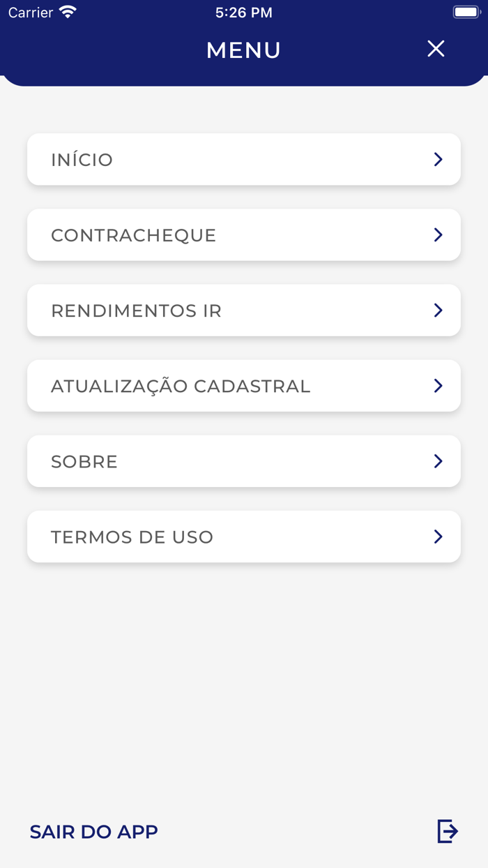Image resolution: width=488 pixels, height=868 pixels.
Task: Close the menu with the X icon
Action: (x=436, y=49)
